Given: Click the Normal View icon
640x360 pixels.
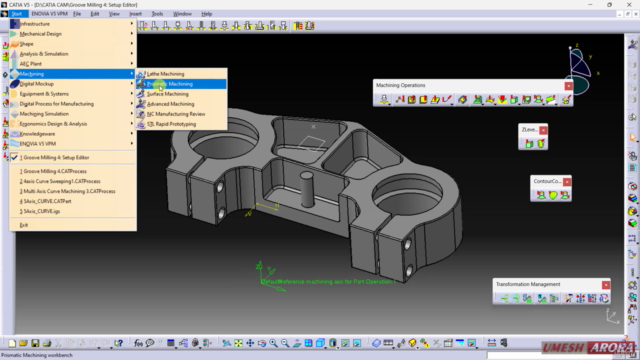Looking at the screenshot, I should (297, 343).
